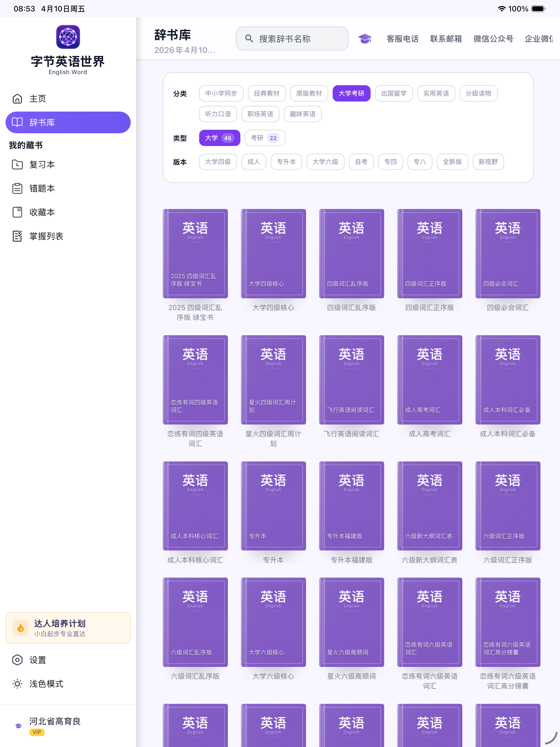Filter by 专八 version
560x747 pixels.
tap(419, 162)
